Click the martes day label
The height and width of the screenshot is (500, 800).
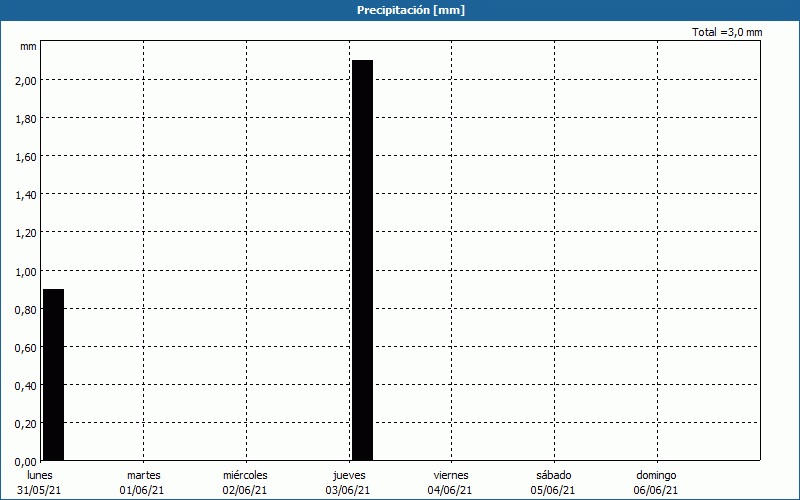(144, 475)
